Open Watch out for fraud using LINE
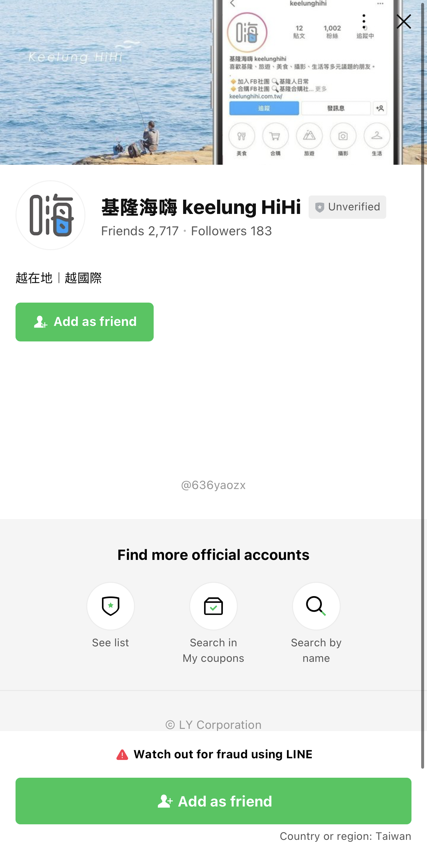This screenshot has height=868, width=427. [223, 754]
